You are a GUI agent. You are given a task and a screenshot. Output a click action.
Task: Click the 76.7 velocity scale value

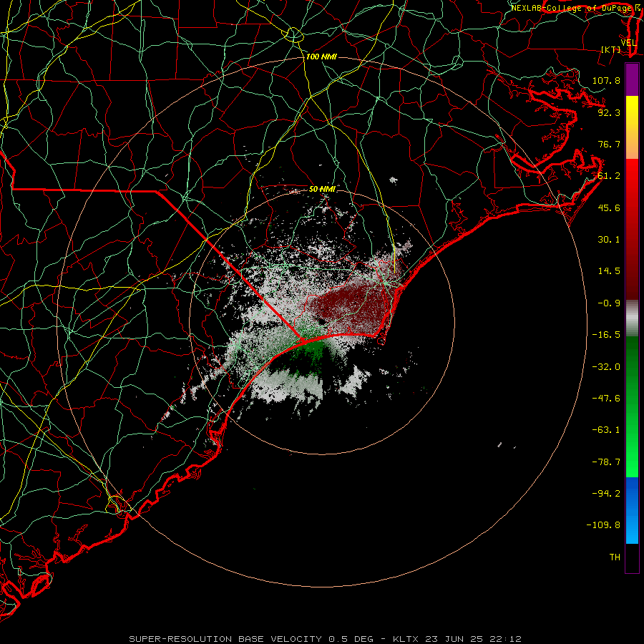point(609,144)
